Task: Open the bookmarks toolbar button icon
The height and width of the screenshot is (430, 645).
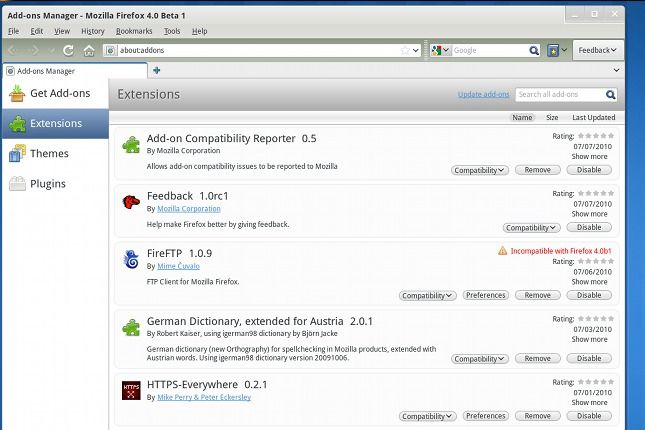Action: [x=553, y=50]
